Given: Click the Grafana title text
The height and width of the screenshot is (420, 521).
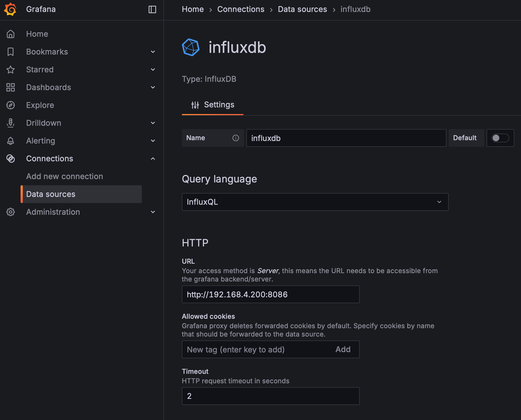Looking at the screenshot, I should (41, 9).
